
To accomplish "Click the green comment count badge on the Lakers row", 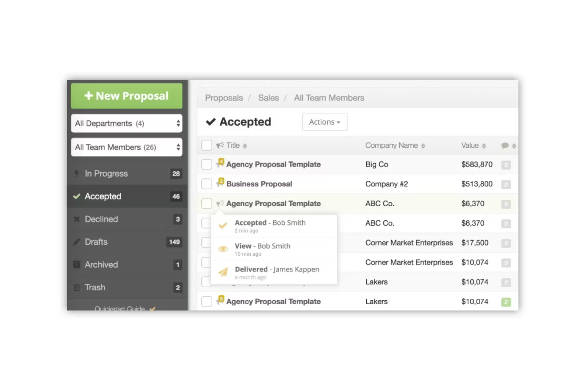I will (x=506, y=302).
